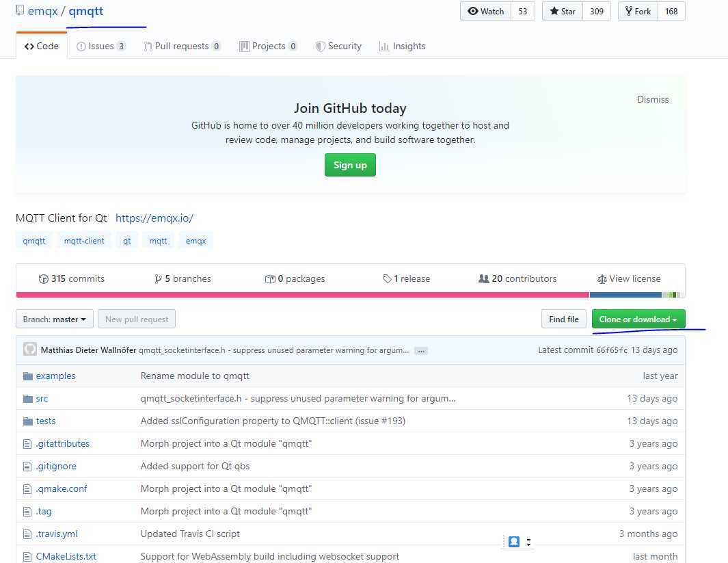Click the blue language bar segment
Screen dimensions: 728x563
(625, 295)
